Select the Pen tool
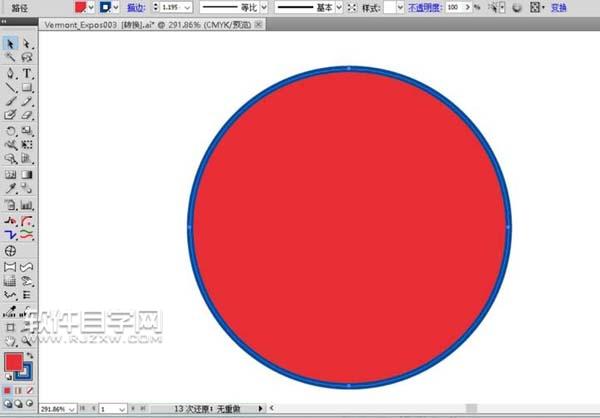 tap(10, 73)
